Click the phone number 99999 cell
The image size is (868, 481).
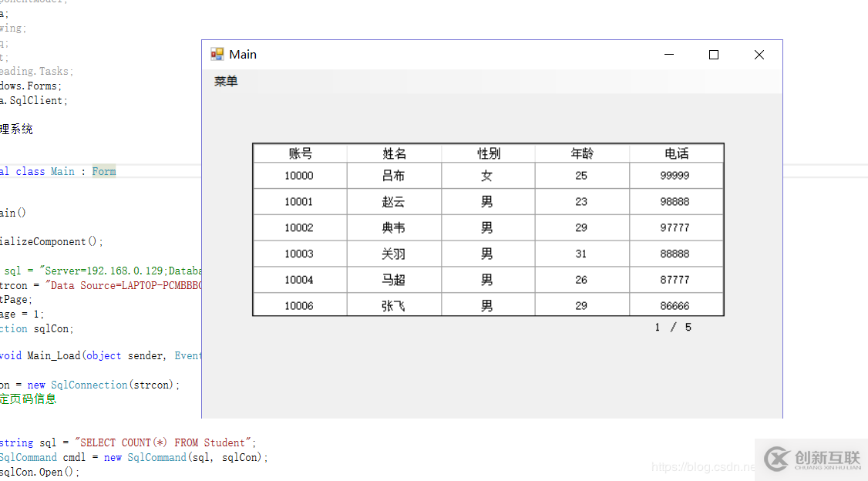pyautogui.click(x=676, y=175)
